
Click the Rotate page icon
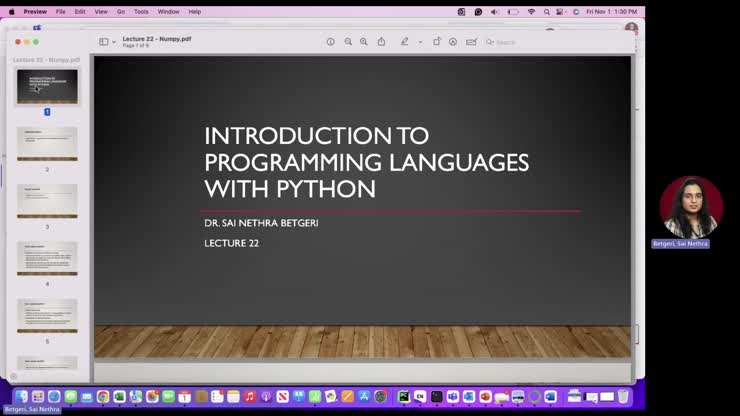point(437,42)
